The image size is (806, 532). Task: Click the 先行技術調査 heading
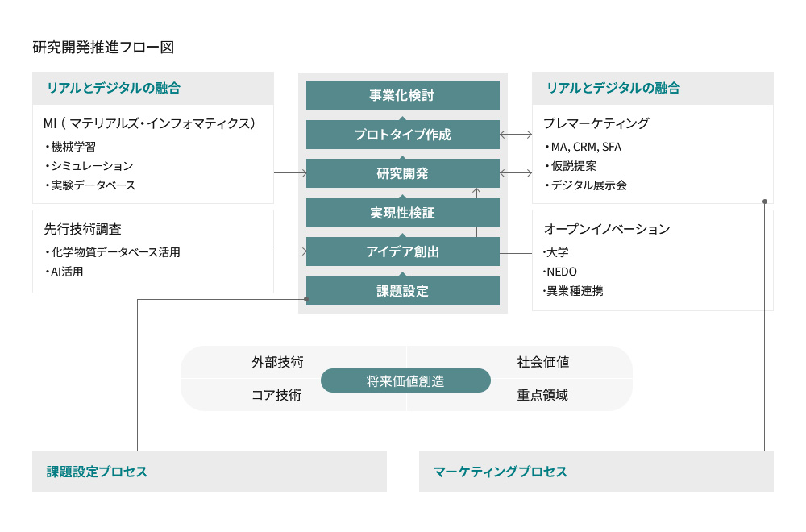pyautogui.click(x=83, y=229)
